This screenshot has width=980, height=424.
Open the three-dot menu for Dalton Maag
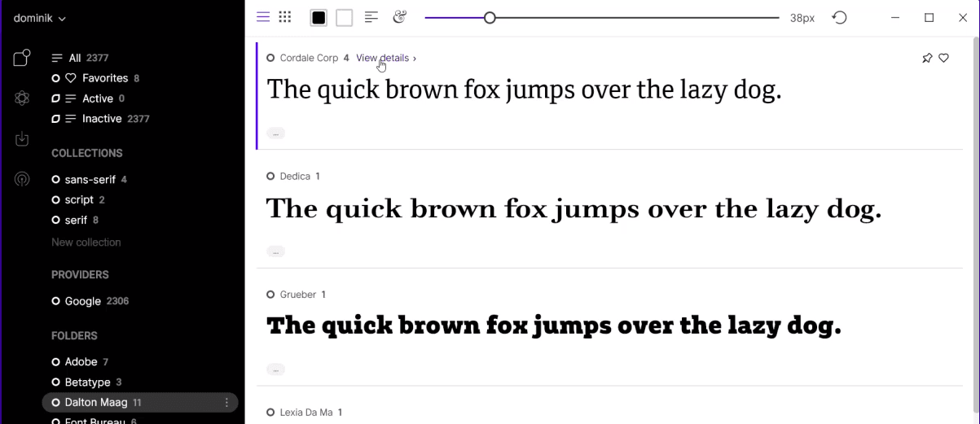tap(226, 402)
